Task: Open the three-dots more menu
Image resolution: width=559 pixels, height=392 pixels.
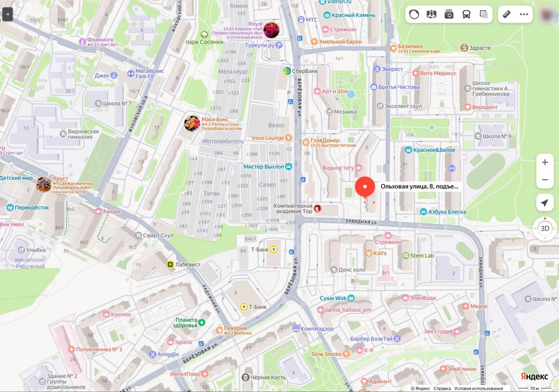Action: pos(524,14)
